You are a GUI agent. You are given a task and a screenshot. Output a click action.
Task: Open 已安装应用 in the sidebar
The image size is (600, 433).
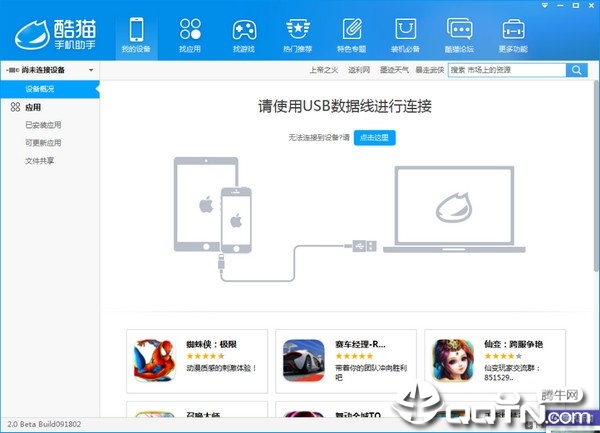[43, 125]
